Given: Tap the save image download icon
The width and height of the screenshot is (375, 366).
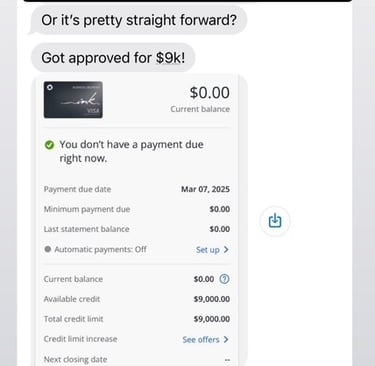Looking at the screenshot, I should click(275, 221).
